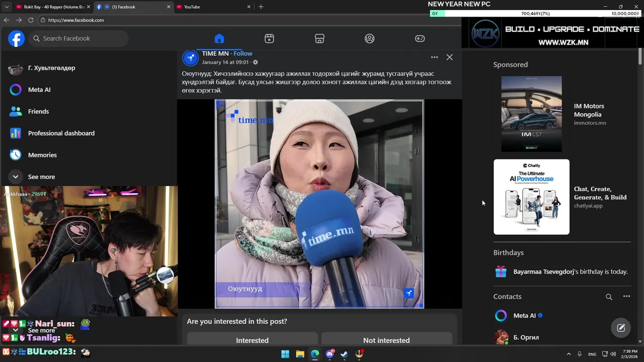Screen dimensions: 644x362
Task: Close the YouTube browser tab
Action: tap(249, 7)
